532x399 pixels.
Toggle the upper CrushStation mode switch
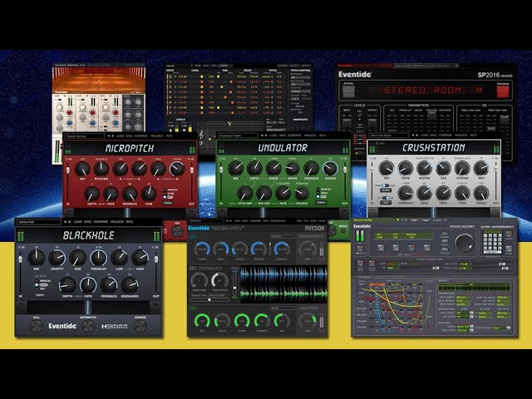[x=385, y=186]
